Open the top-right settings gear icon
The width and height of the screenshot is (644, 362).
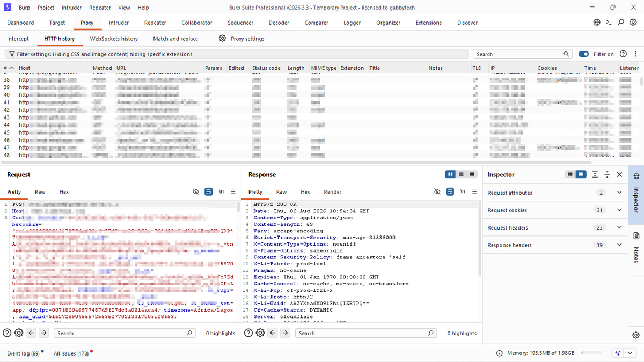[x=633, y=23]
